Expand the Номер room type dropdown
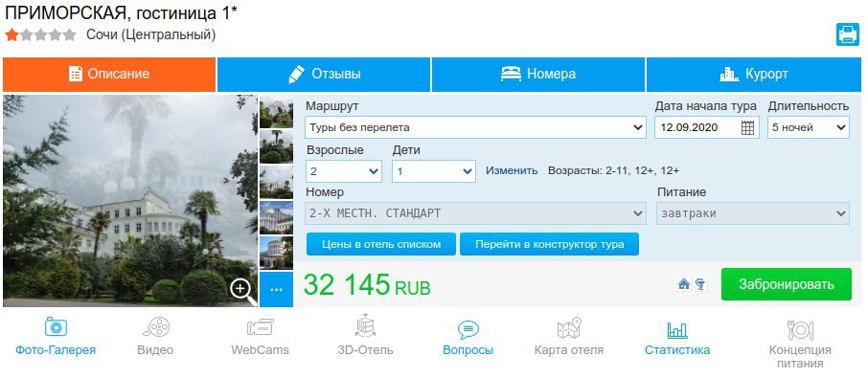This screenshot has width=868, height=378. (x=475, y=213)
